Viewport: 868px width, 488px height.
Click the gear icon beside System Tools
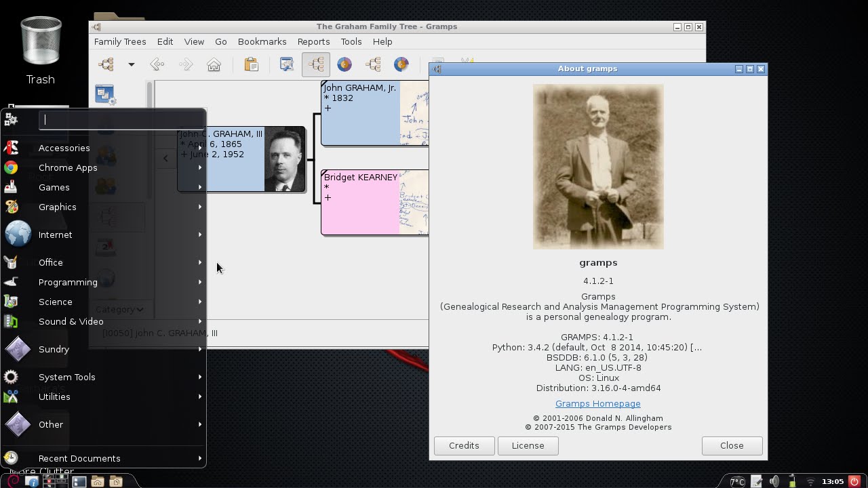(x=11, y=377)
